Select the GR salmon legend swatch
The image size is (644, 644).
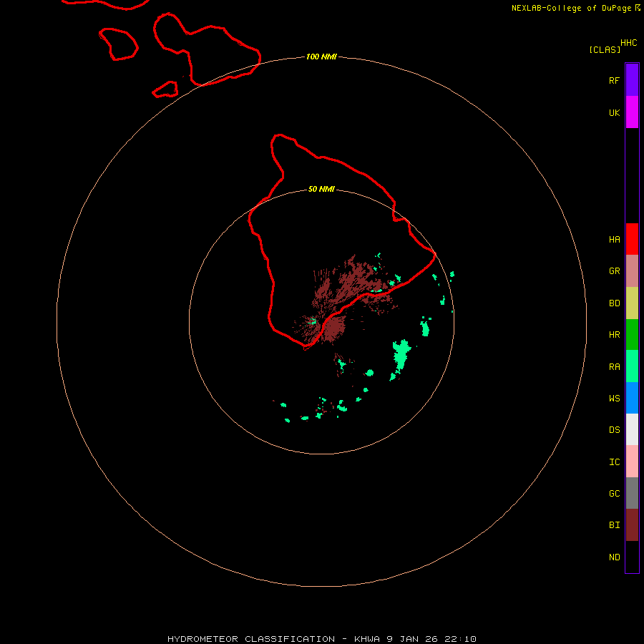(632, 271)
